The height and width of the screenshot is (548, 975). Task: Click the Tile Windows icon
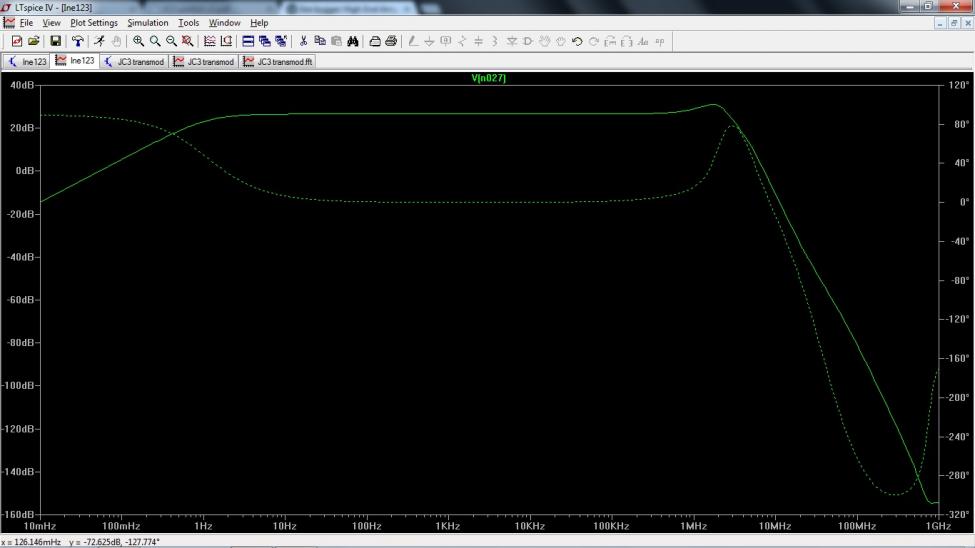click(248, 41)
